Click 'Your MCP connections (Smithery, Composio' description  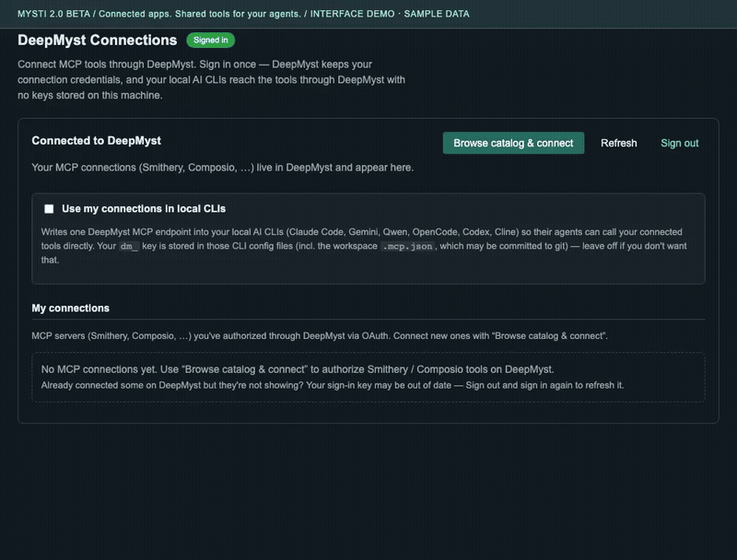coord(222,168)
